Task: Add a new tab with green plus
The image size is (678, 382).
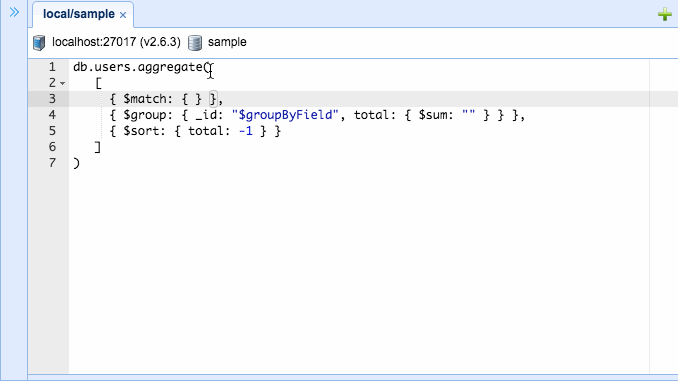Action: pyautogui.click(x=665, y=15)
